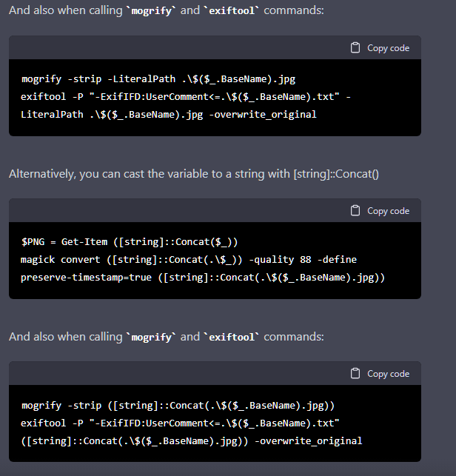This screenshot has height=476, width=456.
Task: Click exiftool line in the last code block
Action: [180, 423]
